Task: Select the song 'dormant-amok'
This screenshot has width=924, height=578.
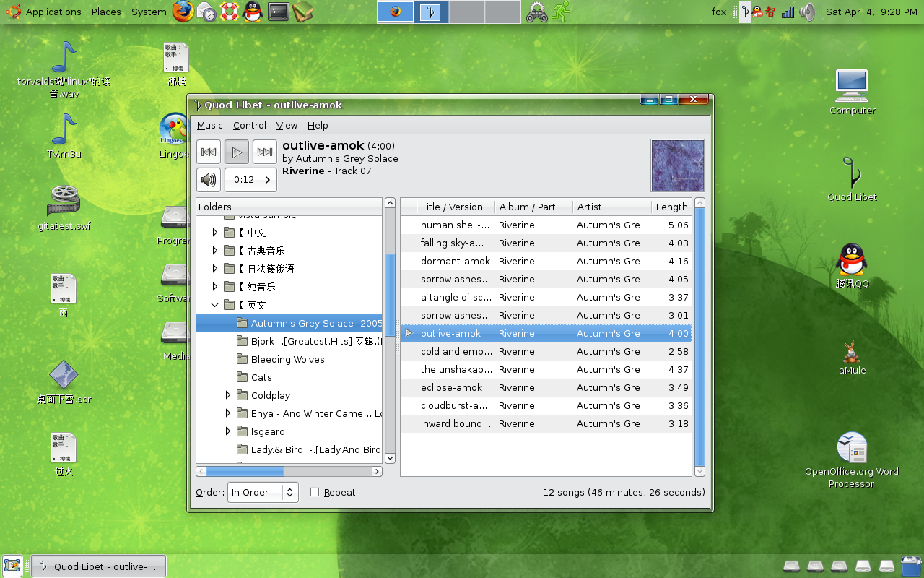Action: (x=546, y=261)
